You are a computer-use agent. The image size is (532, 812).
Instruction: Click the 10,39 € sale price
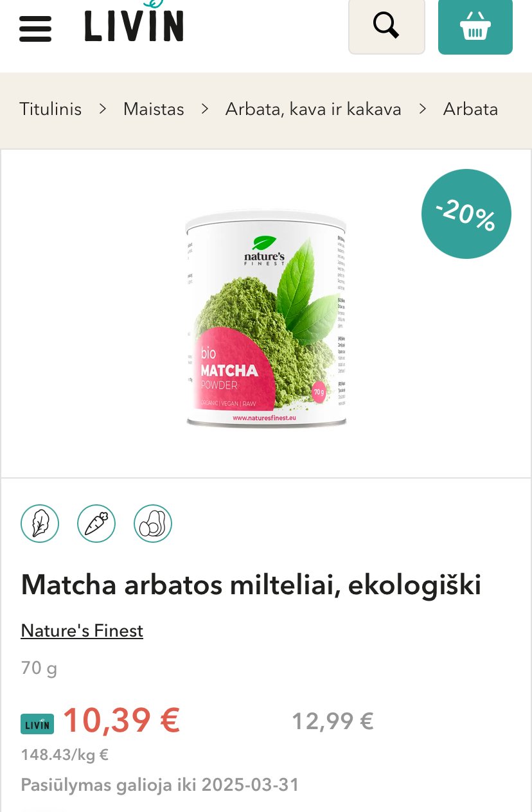(121, 720)
